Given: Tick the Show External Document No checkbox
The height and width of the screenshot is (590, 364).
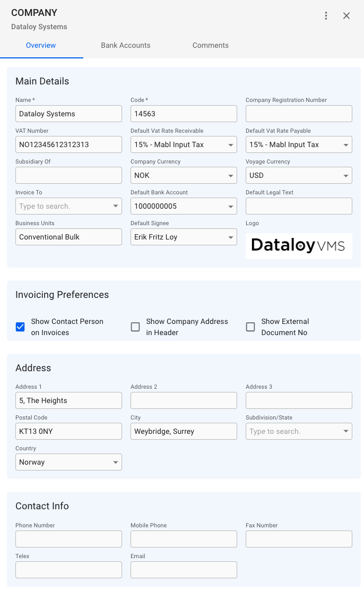Looking at the screenshot, I should pos(250,327).
